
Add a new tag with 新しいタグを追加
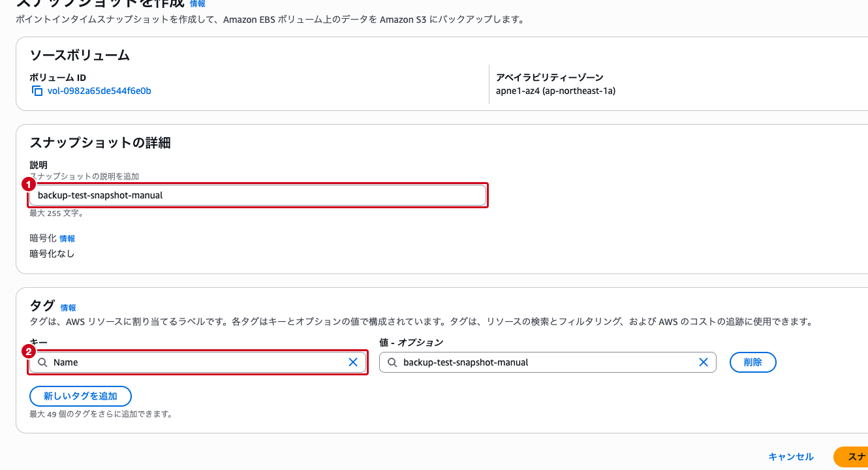click(x=80, y=396)
